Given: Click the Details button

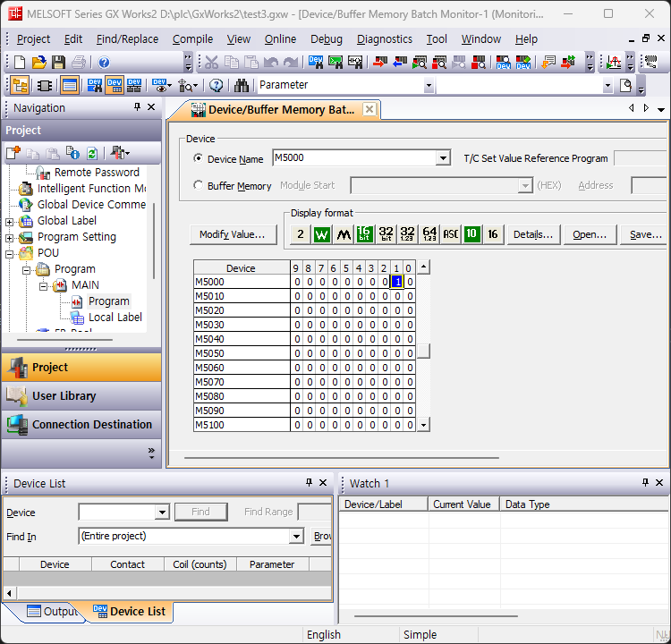Looking at the screenshot, I should pos(533,234).
